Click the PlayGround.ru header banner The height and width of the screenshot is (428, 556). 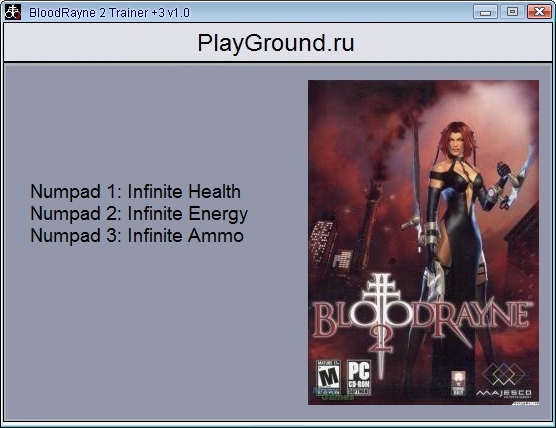(x=278, y=43)
